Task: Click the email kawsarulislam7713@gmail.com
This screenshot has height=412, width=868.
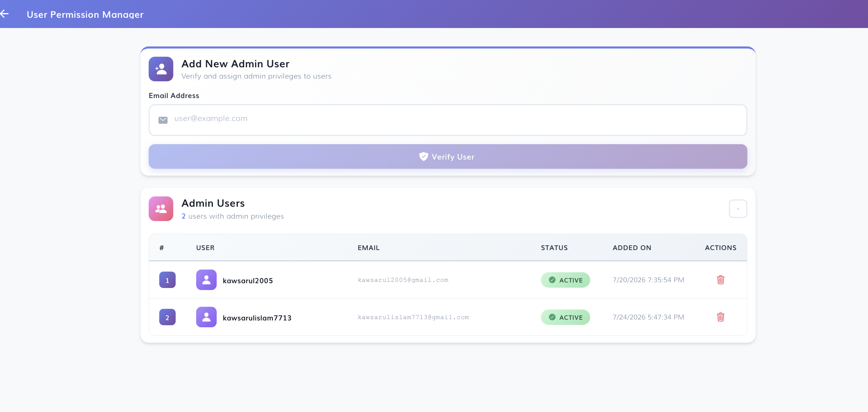Action: [413, 317]
